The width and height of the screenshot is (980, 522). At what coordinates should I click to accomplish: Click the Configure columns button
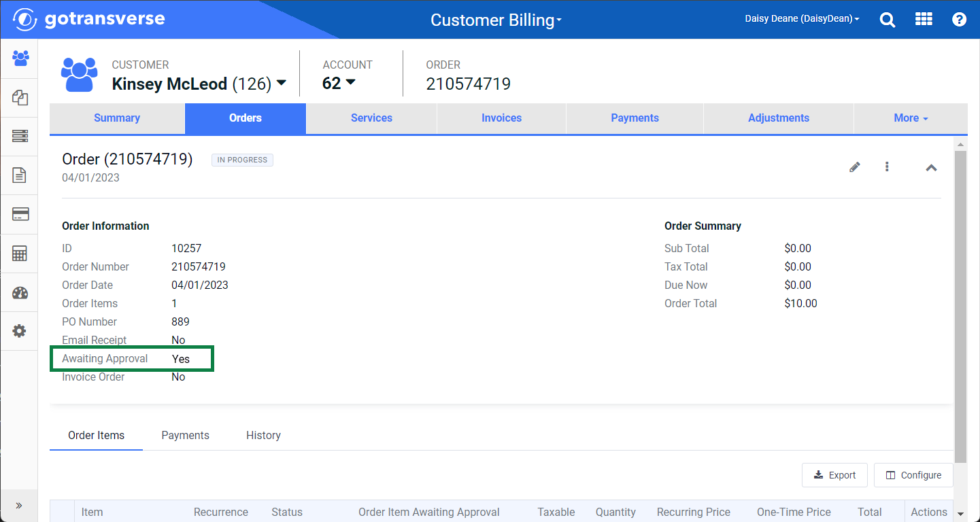[x=913, y=475]
